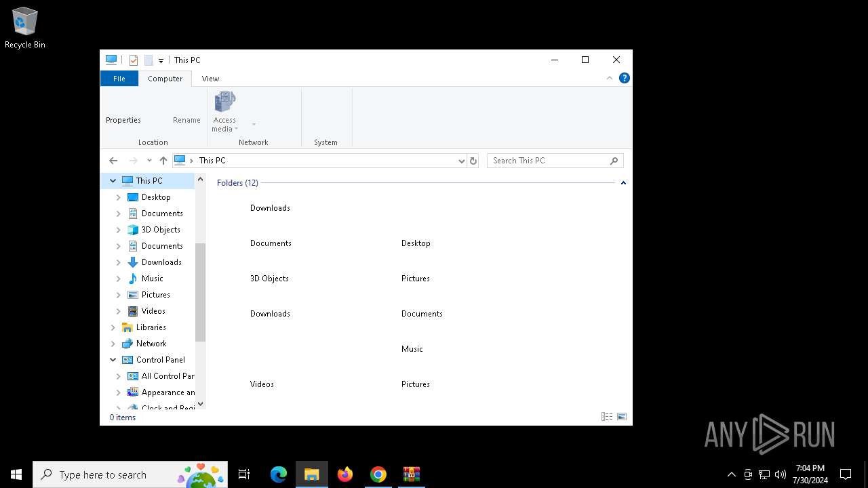Screen dimensions: 868x488
Task: Open Help using the blue question mark icon
Action: pyautogui.click(x=625, y=78)
